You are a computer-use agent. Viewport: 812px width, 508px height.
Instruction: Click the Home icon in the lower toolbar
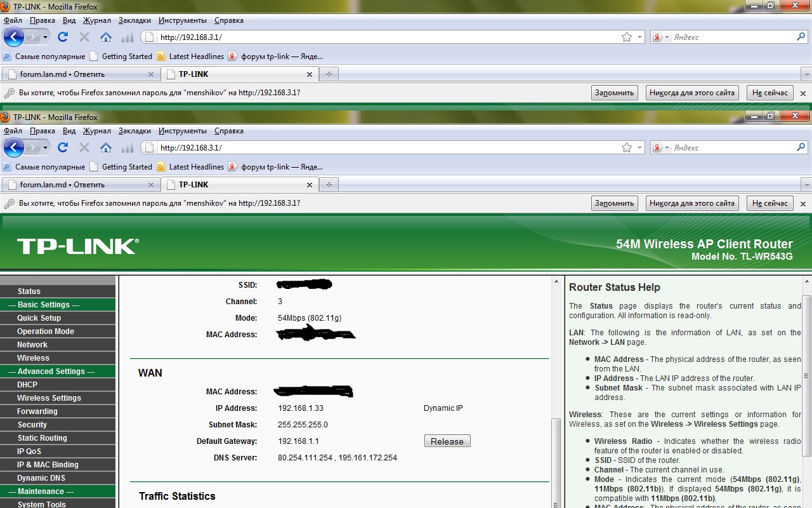pyautogui.click(x=106, y=147)
